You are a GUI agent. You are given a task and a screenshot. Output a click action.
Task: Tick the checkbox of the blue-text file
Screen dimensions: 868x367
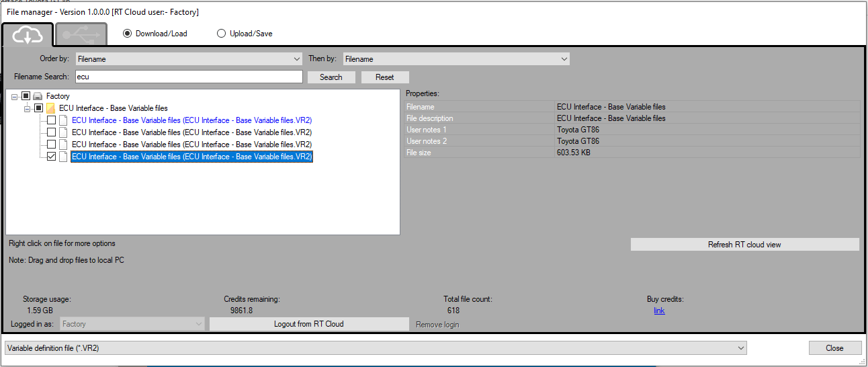[51, 120]
